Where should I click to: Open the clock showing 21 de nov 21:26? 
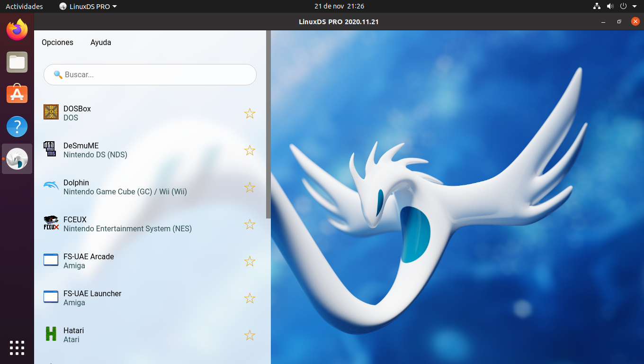[x=339, y=6]
